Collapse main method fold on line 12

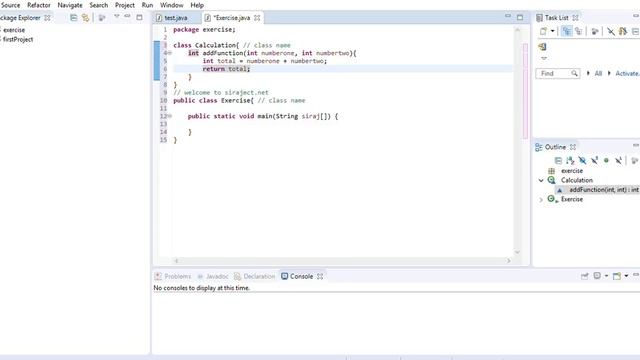point(170,116)
